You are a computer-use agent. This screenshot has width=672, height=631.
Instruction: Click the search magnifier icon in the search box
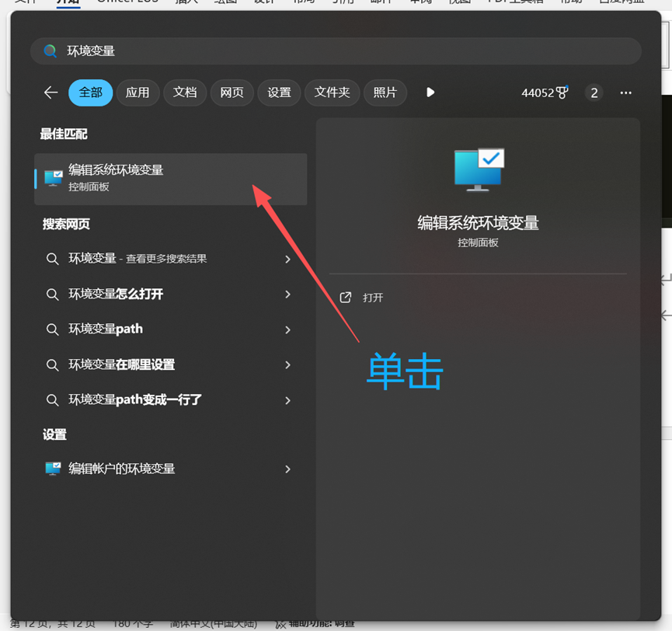pyautogui.click(x=50, y=51)
